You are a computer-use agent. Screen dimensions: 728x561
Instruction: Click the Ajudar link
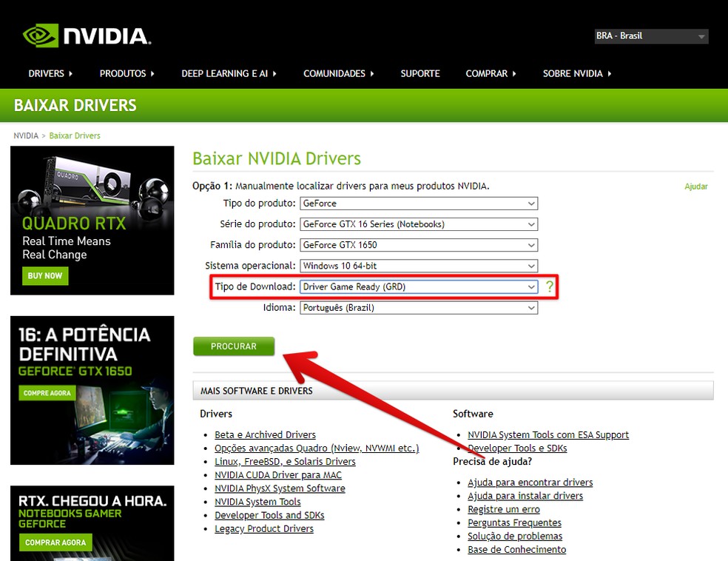point(696,187)
